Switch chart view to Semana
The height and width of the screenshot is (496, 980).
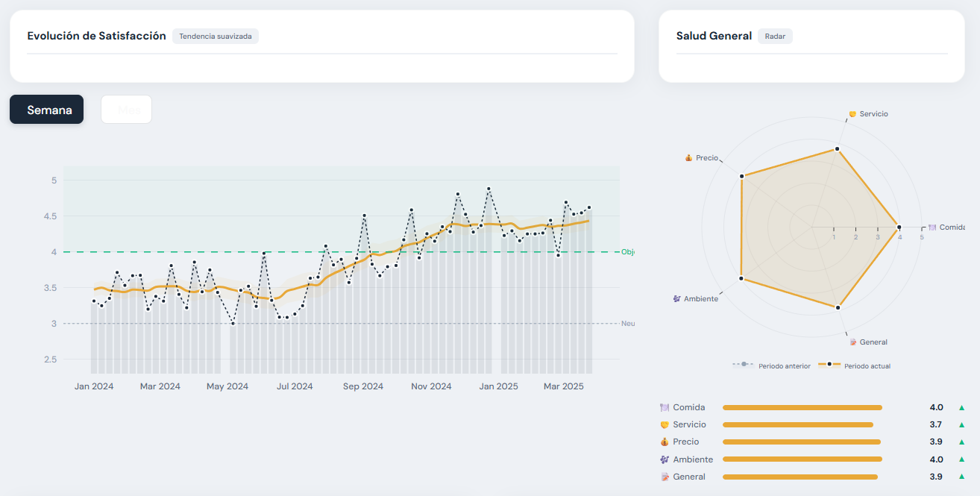[47, 110]
